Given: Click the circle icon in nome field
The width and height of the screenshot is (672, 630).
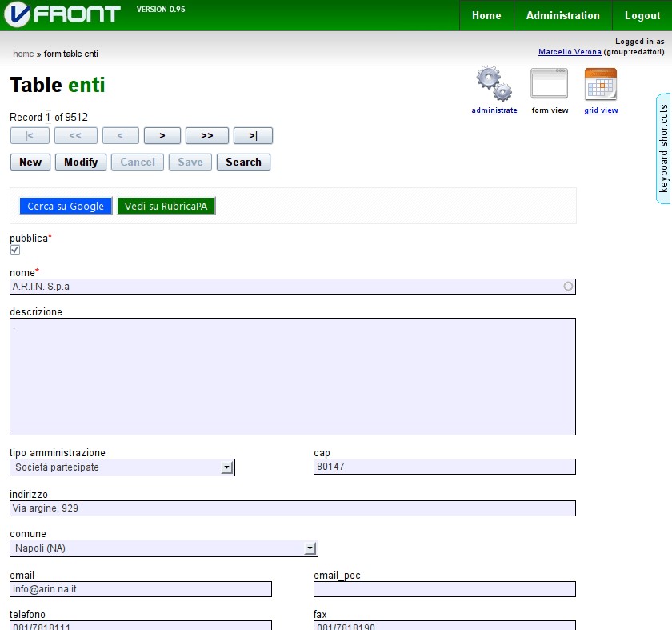Looking at the screenshot, I should 568,286.
